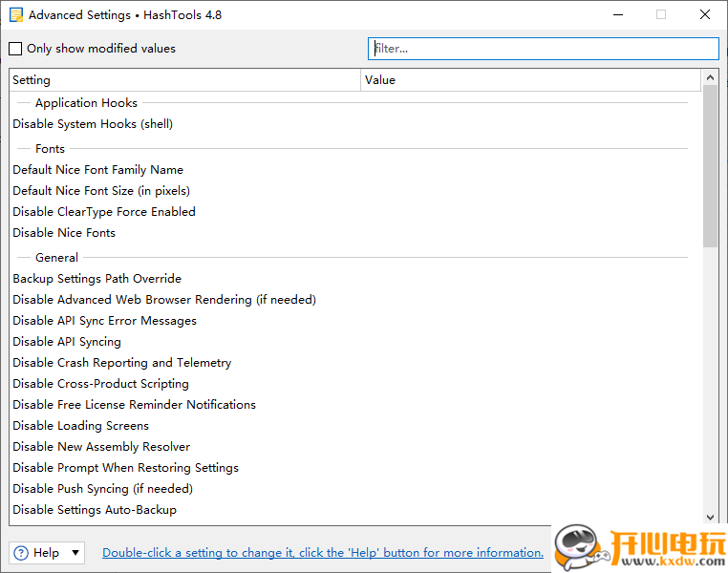Click the HashTools app icon in title bar
Image resolution: width=728 pixels, height=573 pixels.
click(16, 15)
